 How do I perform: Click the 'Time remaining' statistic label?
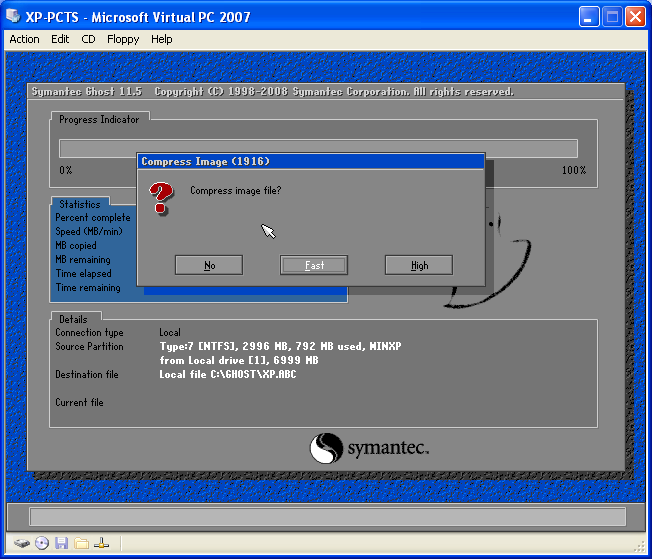pyautogui.click(x=88, y=288)
